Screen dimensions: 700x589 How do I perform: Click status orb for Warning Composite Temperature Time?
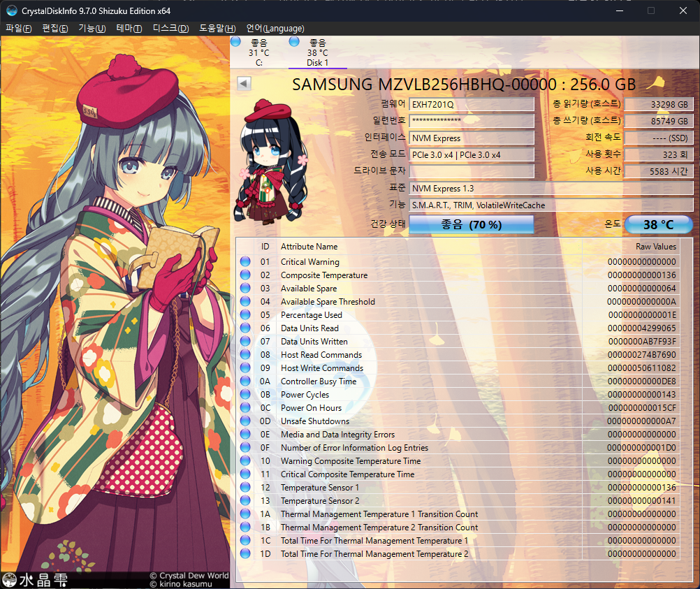click(x=245, y=461)
